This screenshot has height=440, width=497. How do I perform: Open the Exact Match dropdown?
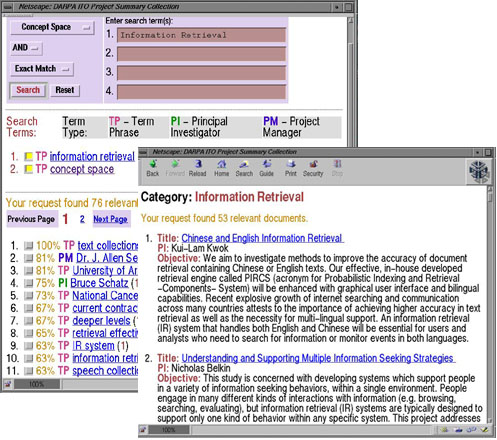click(x=42, y=69)
